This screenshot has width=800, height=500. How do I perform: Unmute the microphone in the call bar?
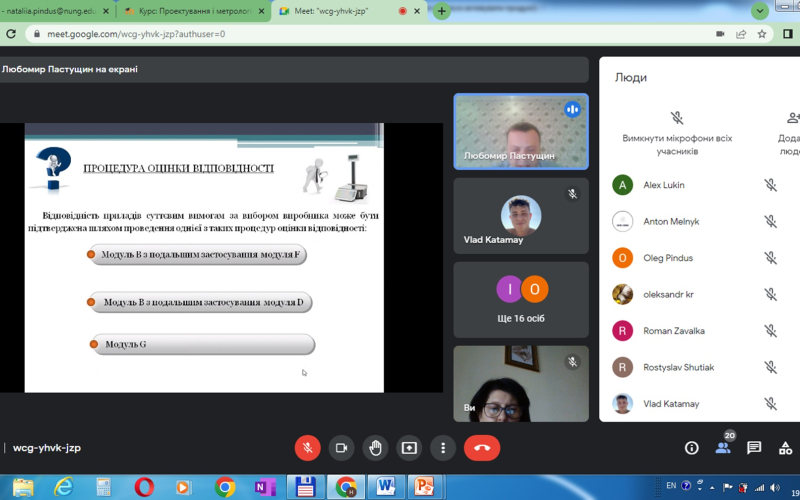coord(307,448)
